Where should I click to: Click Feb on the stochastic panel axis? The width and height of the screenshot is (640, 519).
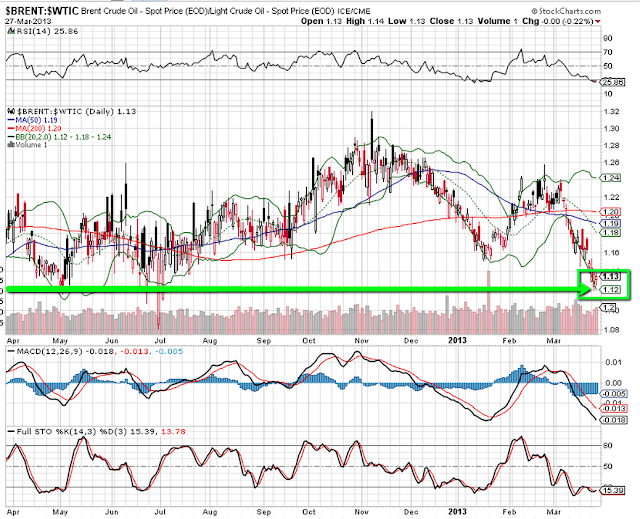pyautogui.click(x=509, y=512)
